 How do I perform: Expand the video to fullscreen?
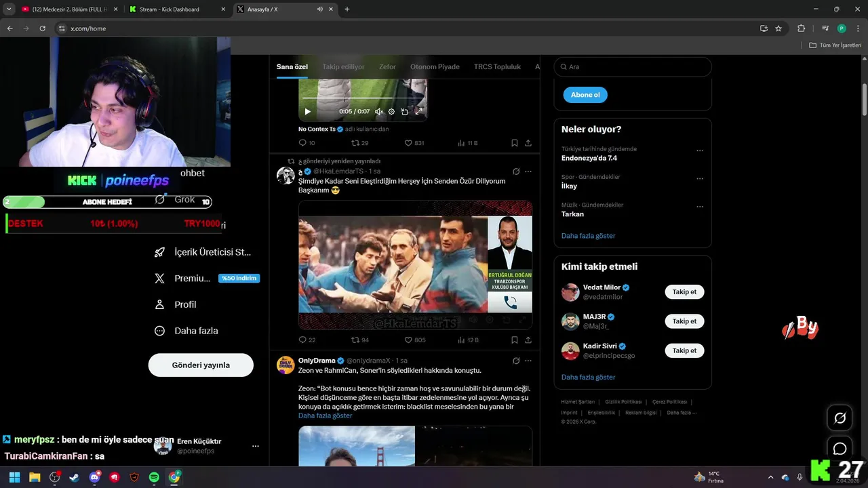point(418,112)
